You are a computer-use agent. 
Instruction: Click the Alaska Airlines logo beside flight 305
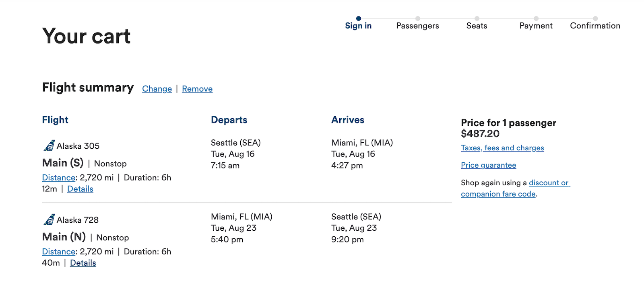pos(49,145)
